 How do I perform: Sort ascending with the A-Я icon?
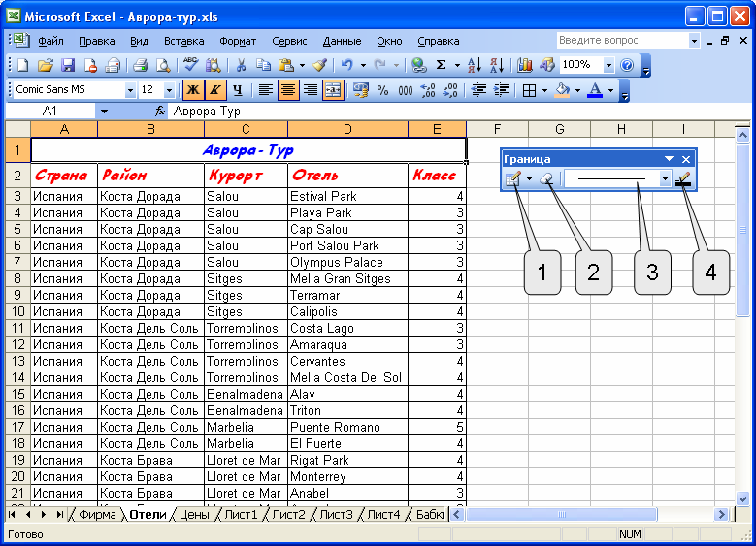(x=475, y=65)
